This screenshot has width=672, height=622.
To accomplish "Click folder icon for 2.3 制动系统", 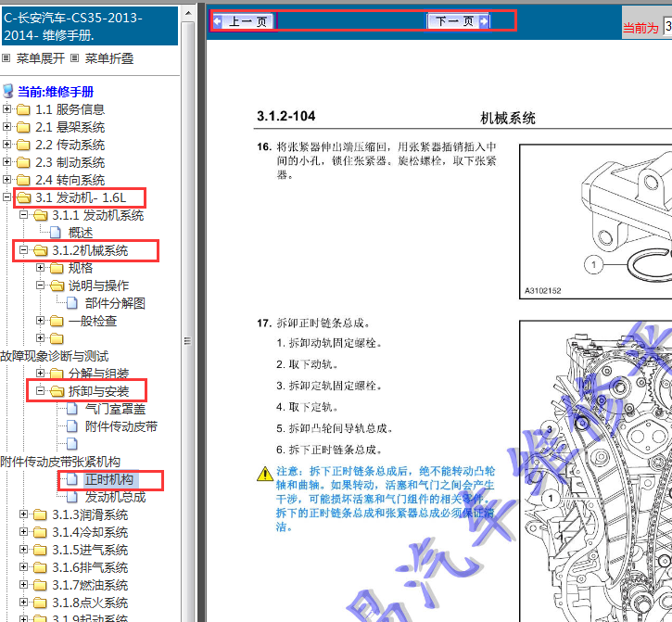I will (x=23, y=162).
